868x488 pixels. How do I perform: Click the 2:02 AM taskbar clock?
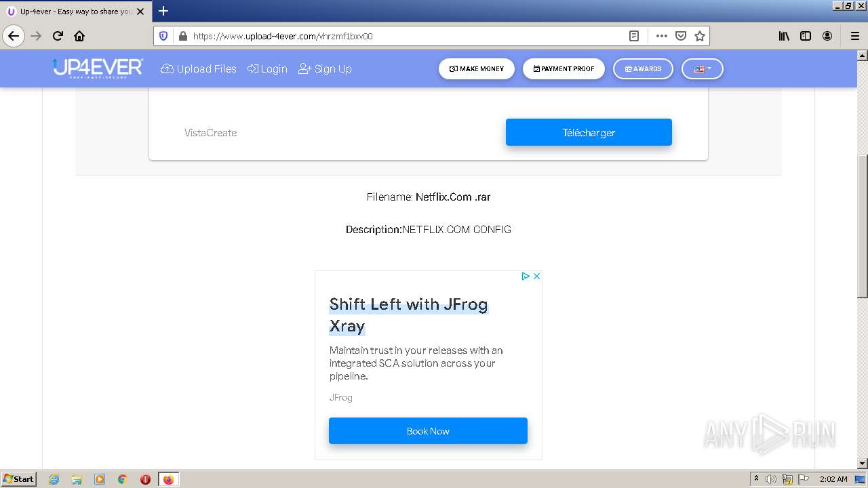[x=833, y=479]
